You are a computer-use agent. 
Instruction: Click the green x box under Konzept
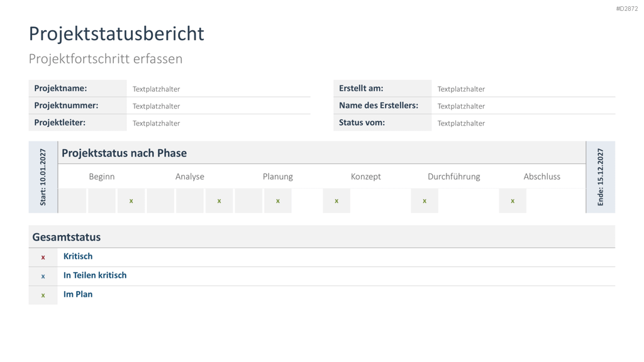point(336,200)
